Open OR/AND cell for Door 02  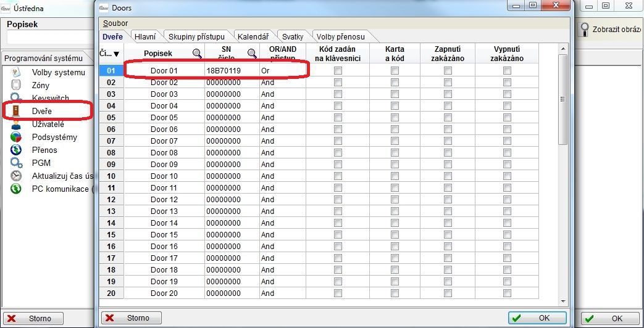tap(282, 83)
